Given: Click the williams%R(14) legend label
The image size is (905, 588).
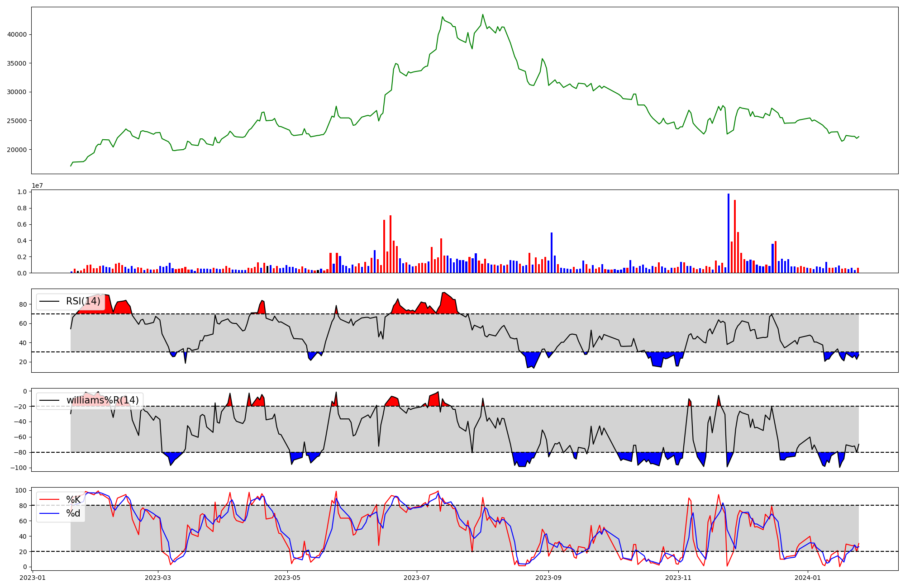Looking at the screenshot, I should coord(102,400).
